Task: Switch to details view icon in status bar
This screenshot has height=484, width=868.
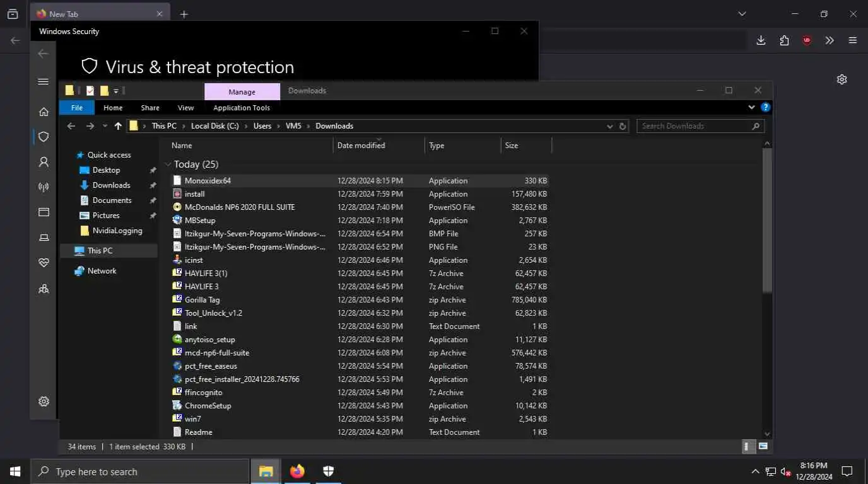Action: point(748,446)
